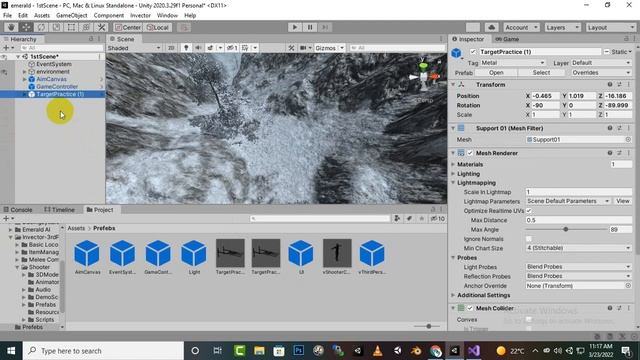Select the Rotate tool in toolbar
This screenshot has height=360, width=640.
[41, 27]
